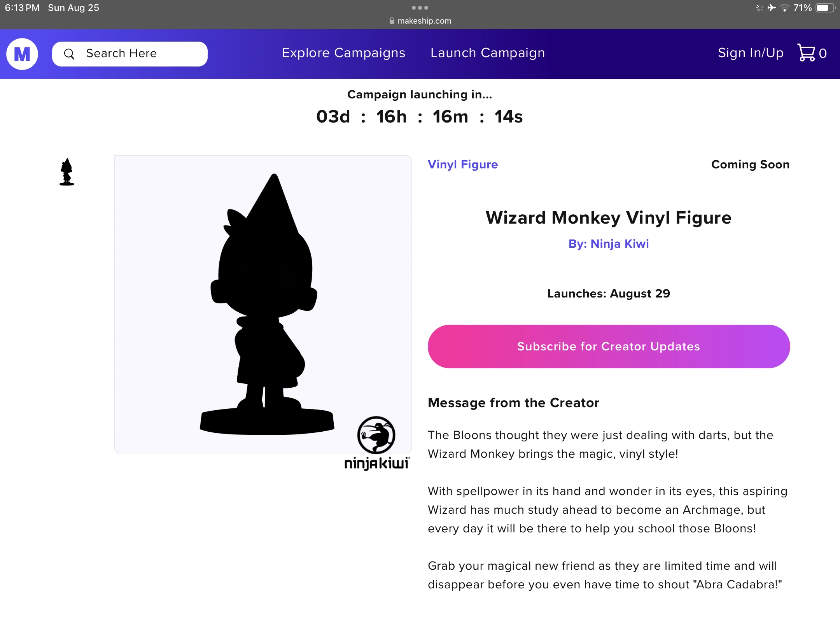Open the shopping cart icon
840x630 pixels.
(x=806, y=52)
